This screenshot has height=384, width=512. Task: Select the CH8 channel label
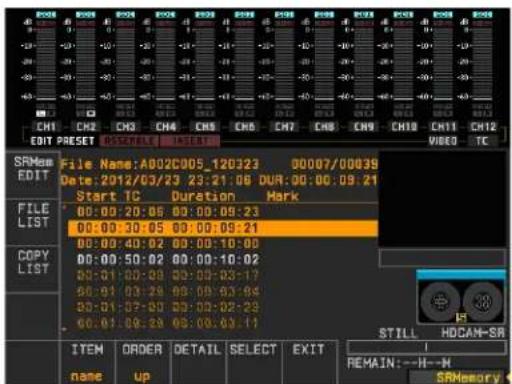[324, 127]
